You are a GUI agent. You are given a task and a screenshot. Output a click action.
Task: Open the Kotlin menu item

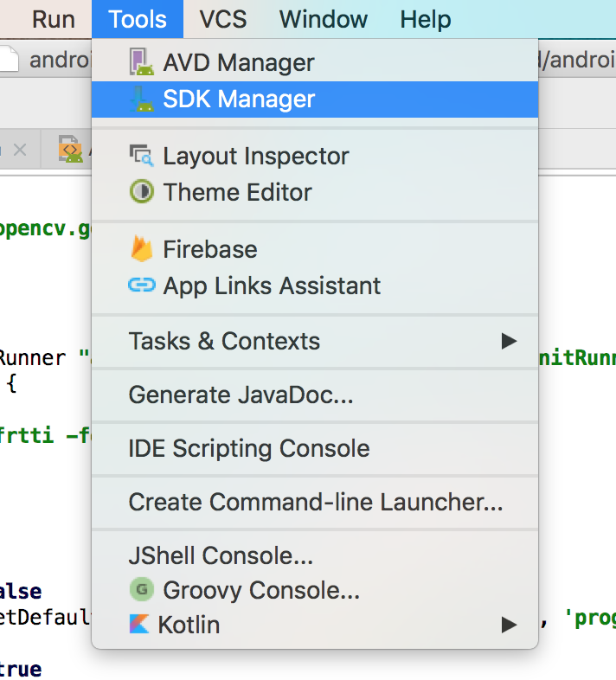[x=315, y=625]
